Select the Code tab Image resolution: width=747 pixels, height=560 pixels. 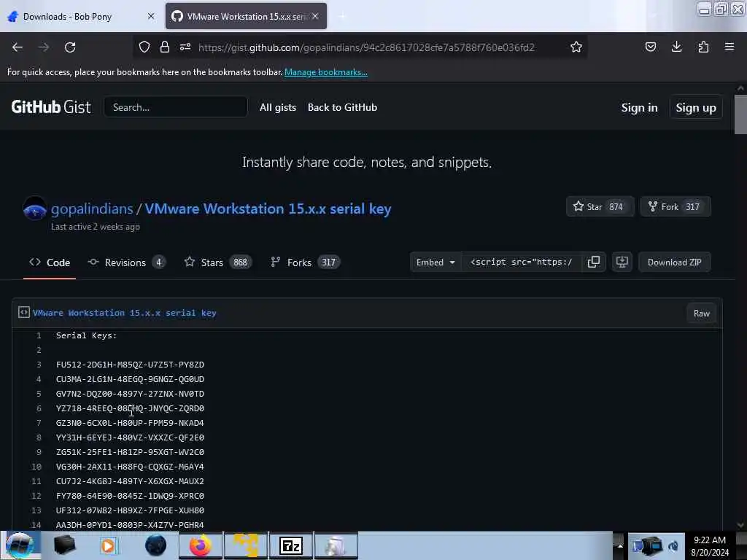point(50,262)
